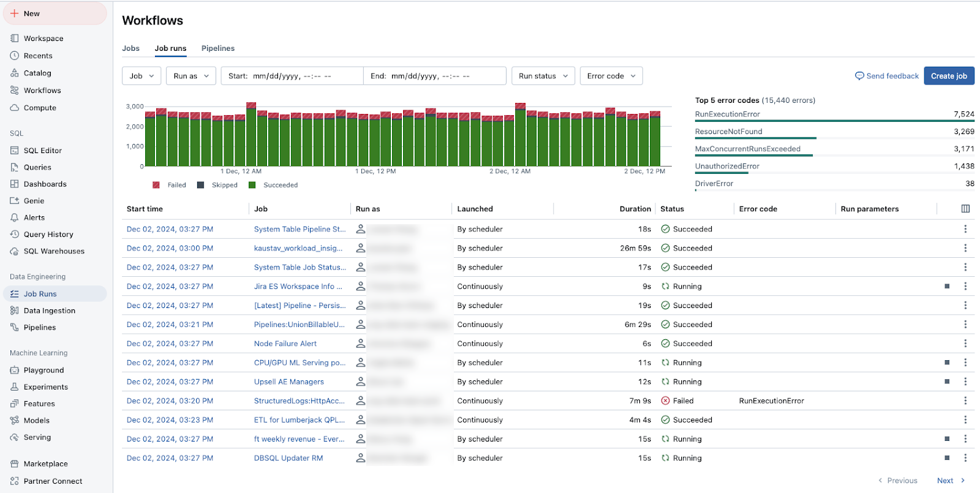Stop the running Jira ES Workspace job
This screenshot has height=493, width=980.
coord(947,287)
